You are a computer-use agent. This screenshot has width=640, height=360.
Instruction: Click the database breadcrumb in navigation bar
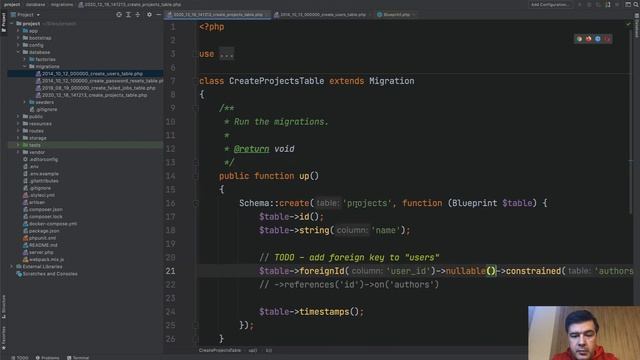pyautogui.click(x=36, y=4)
